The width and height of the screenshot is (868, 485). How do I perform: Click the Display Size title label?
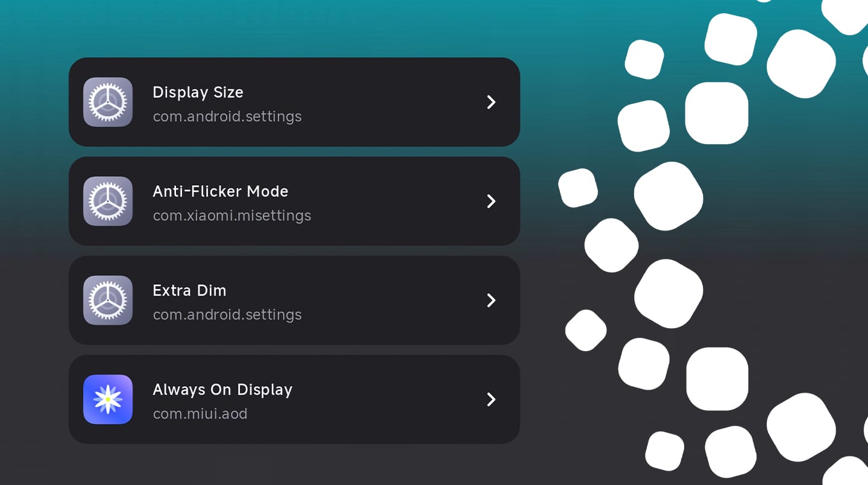tap(198, 92)
